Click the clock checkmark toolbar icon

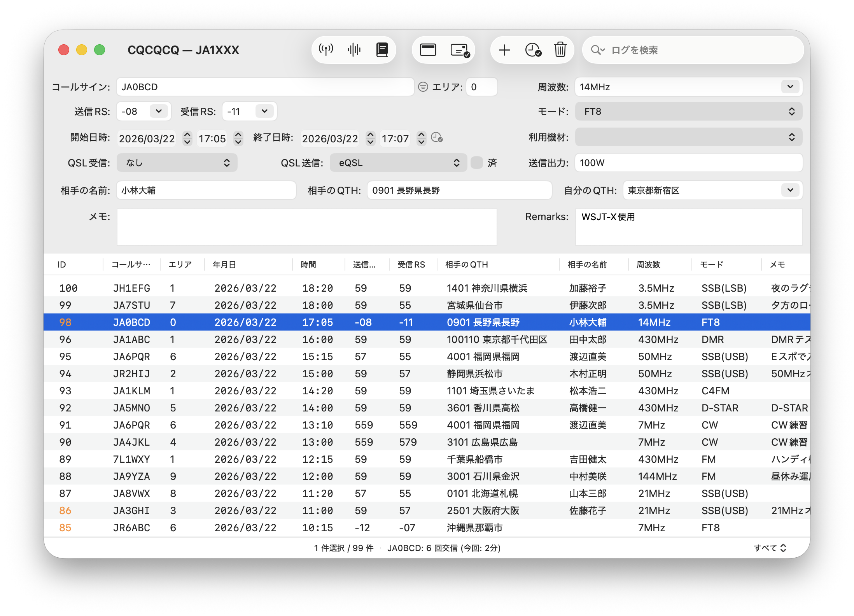(533, 50)
